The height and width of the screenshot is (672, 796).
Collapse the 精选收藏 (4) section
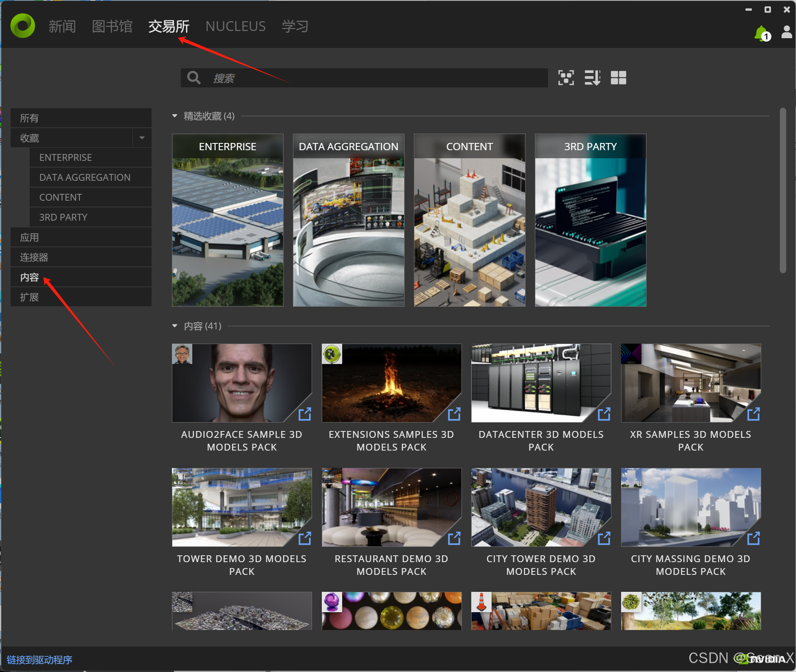[x=174, y=116]
